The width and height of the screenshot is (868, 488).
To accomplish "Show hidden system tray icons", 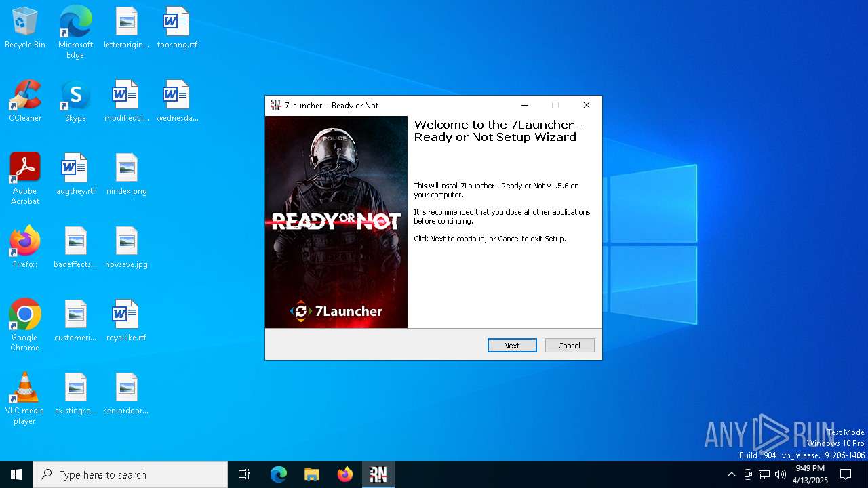I will coord(731,474).
